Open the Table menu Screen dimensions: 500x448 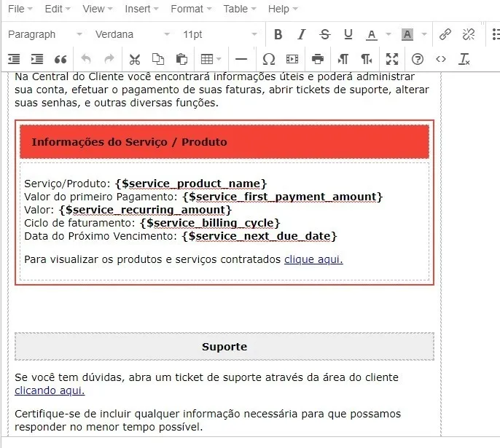[x=240, y=9]
